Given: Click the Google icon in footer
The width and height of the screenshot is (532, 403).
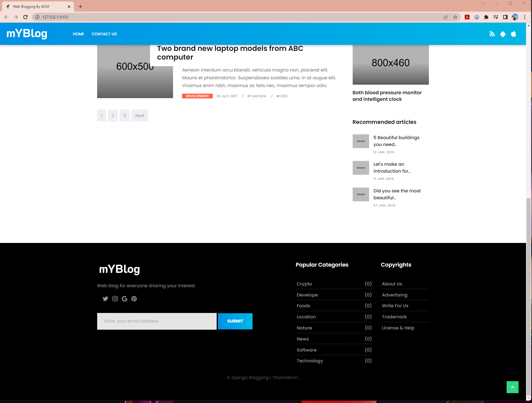Looking at the screenshot, I should click(125, 299).
